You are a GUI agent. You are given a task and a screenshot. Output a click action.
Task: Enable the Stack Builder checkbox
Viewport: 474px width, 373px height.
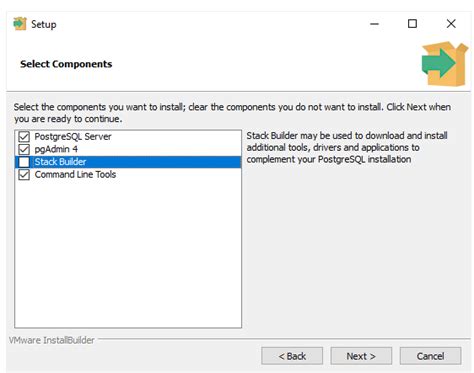[x=24, y=162]
